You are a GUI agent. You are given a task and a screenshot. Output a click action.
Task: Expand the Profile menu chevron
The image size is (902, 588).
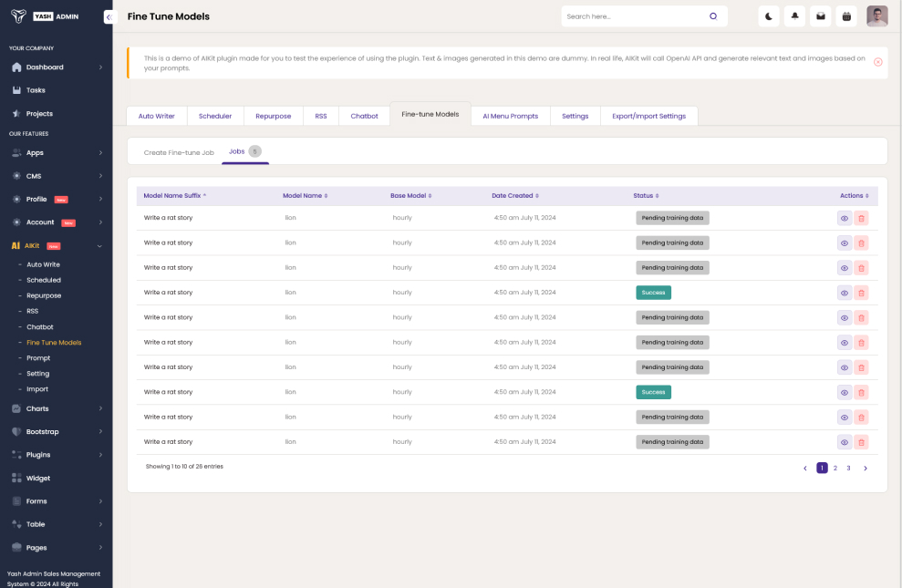coord(100,199)
